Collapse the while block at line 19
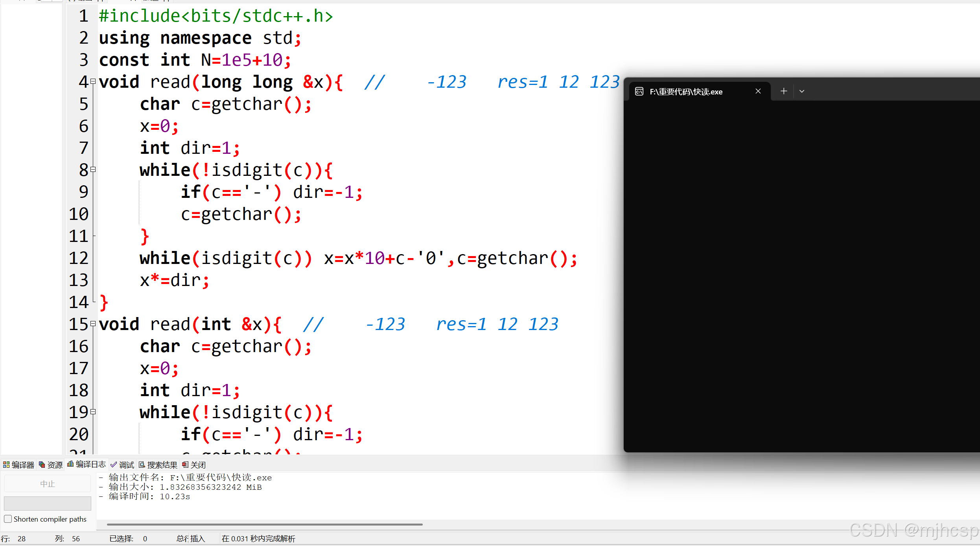Screen dimensions: 980x546 click(x=93, y=412)
